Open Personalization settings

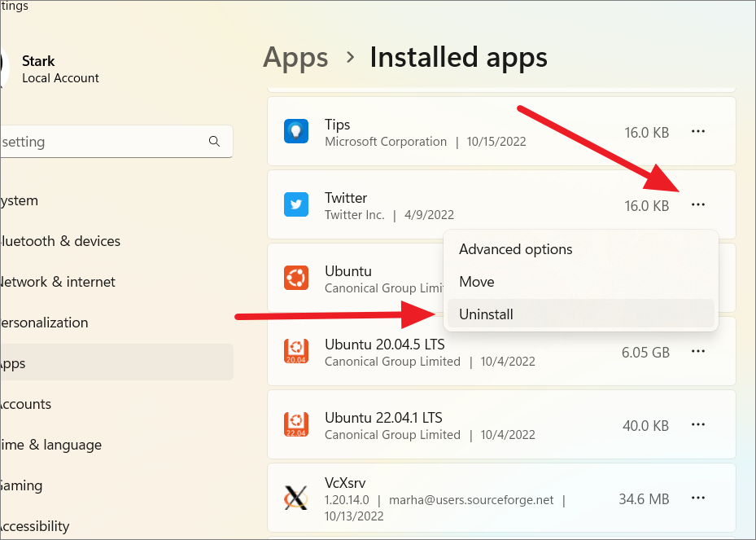pos(116,323)
